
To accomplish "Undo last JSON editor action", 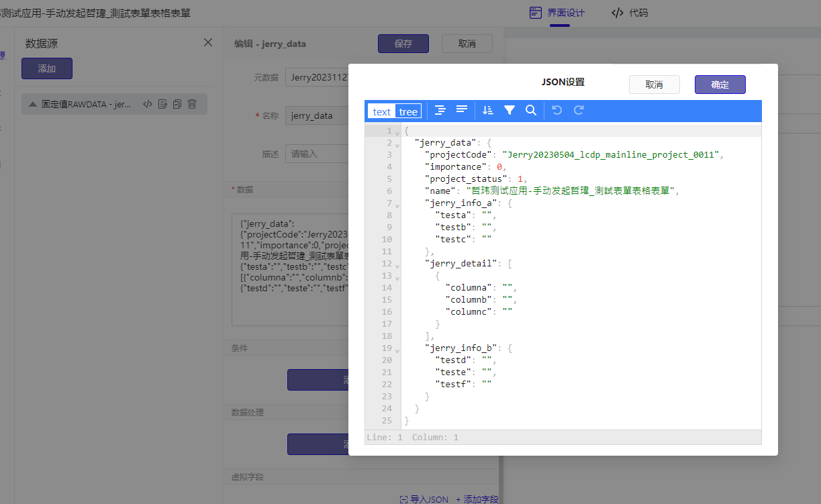I will [557, 110].
